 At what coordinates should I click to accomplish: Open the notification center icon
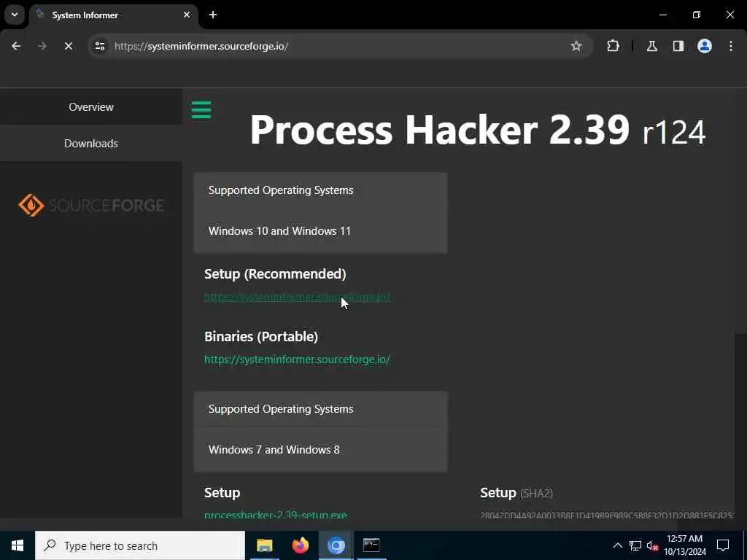(723, 545)
